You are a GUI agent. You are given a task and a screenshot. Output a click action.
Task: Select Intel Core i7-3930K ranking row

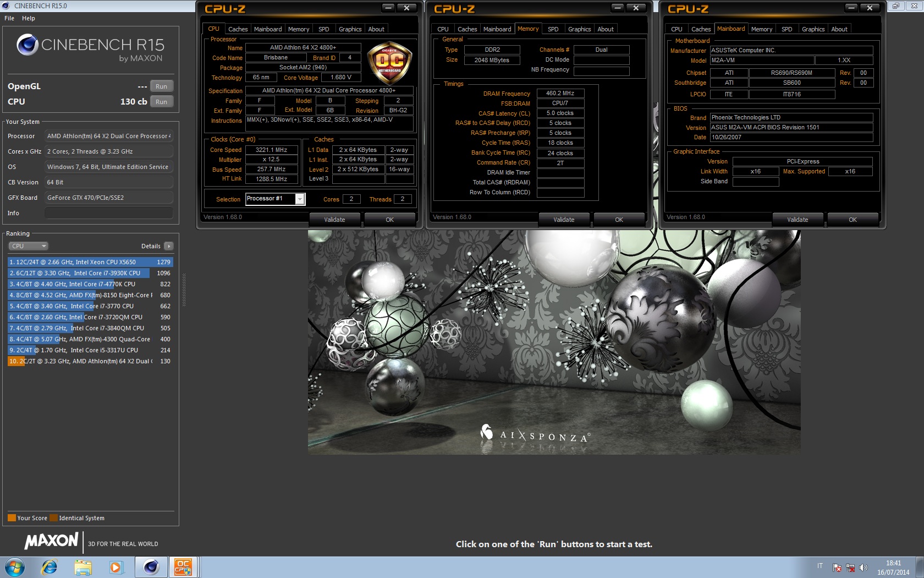[91, 273]
